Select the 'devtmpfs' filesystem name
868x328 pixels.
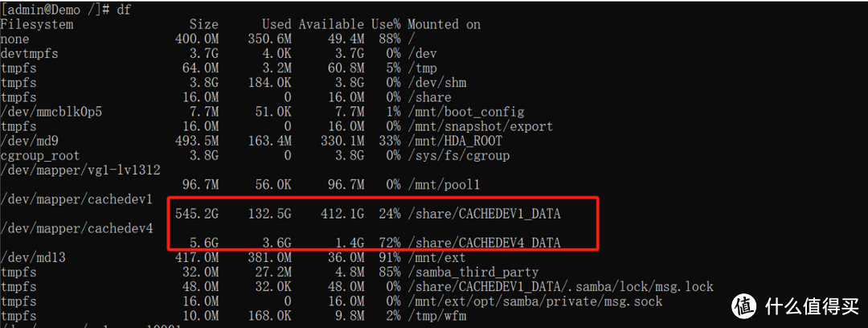pyautogui.click(x=30, y=54)
